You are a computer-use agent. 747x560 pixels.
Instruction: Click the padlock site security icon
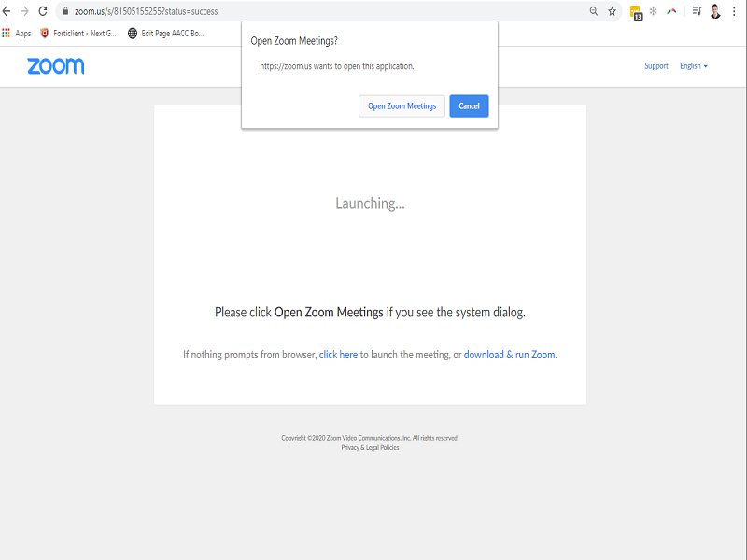(65, 11)
